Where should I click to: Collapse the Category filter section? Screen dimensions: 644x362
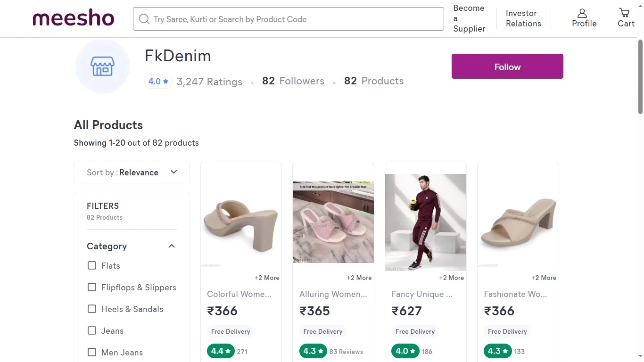click(172, 246)
